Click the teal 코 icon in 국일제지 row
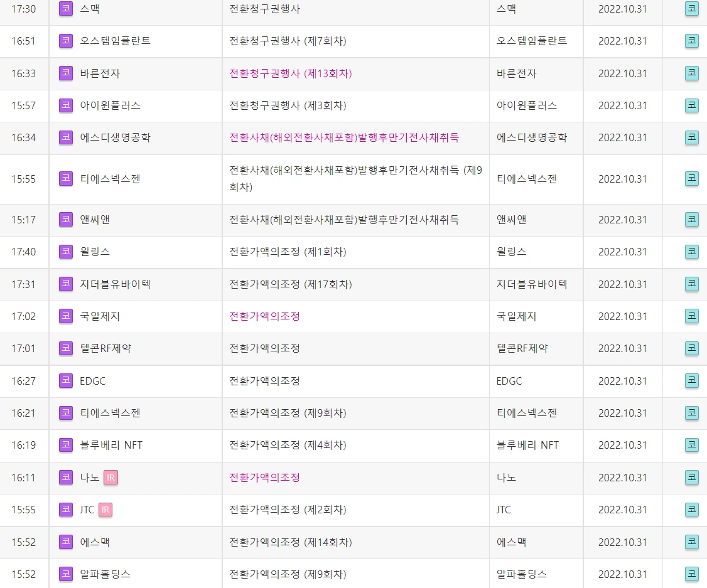The image size is (707, 588). pyautogui.click(x=692, y=316)
